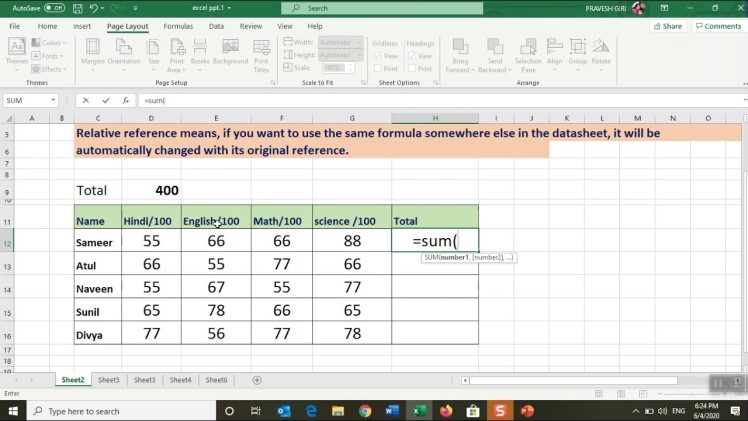The image size is (748, 421).
Task: Toggle the AutoSave switch
Action: (x=53, y=8)
